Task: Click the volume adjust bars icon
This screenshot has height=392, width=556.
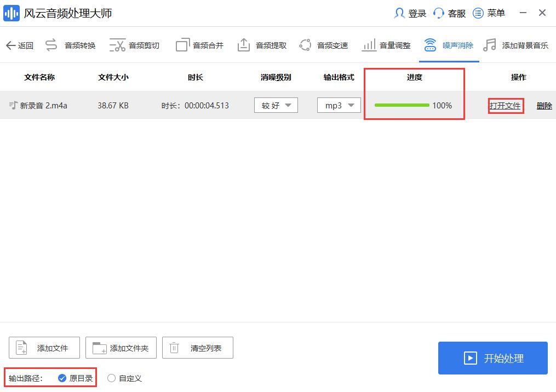Action: [x=369, y=45]
